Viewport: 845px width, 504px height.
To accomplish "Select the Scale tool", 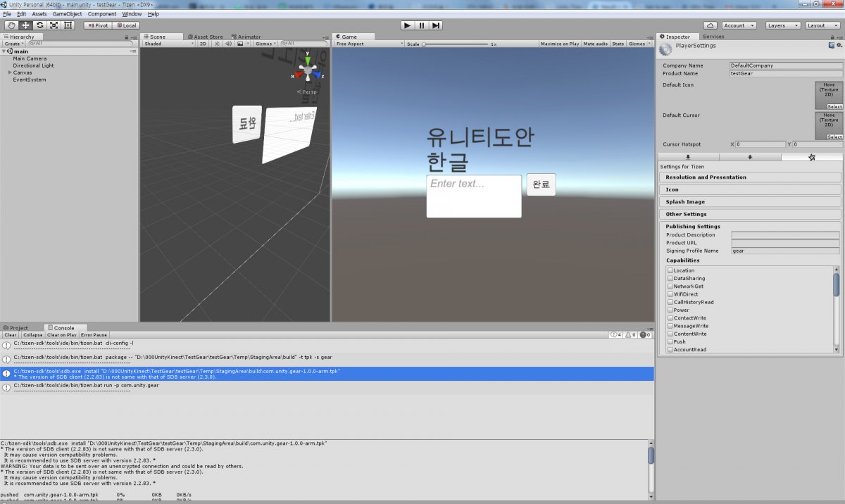I will coord(54,25).
